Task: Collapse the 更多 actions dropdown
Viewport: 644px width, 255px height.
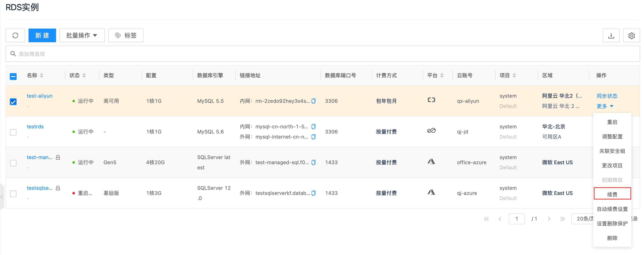Action: click(605, 106)
